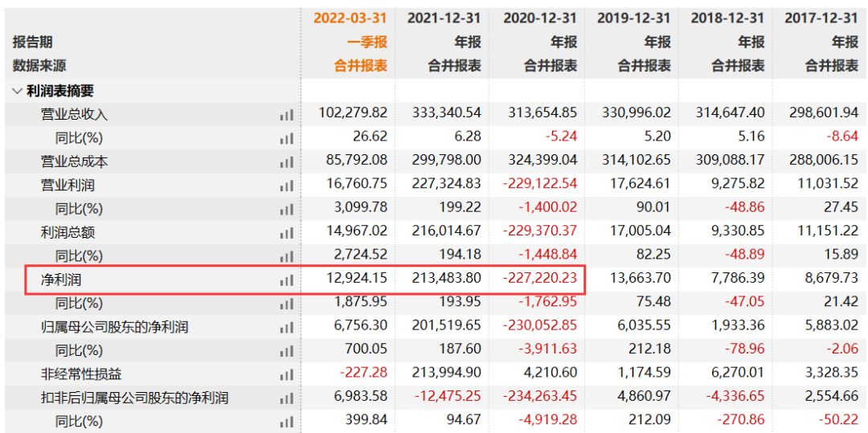This screenshot has height=433, width=868.
Task: Click the 净利润 row label
Action: point(62,281)
